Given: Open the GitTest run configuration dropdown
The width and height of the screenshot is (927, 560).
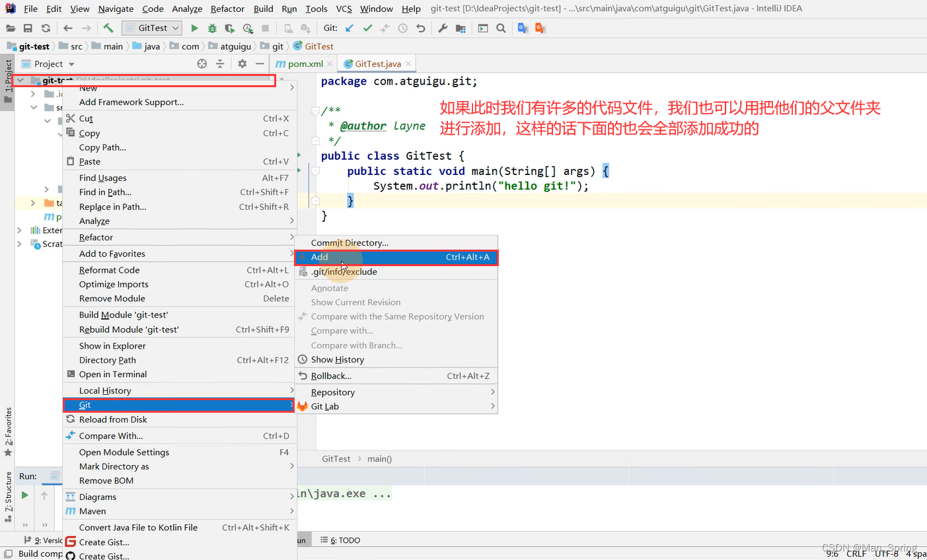Looking at the screenshot, I should [x=152, y=28].
